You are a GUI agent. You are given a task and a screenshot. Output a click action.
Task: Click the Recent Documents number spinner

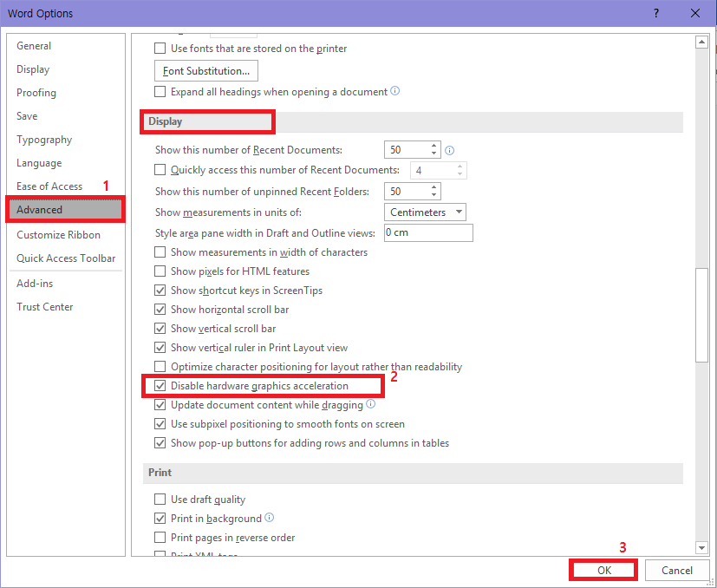point(413,150)
